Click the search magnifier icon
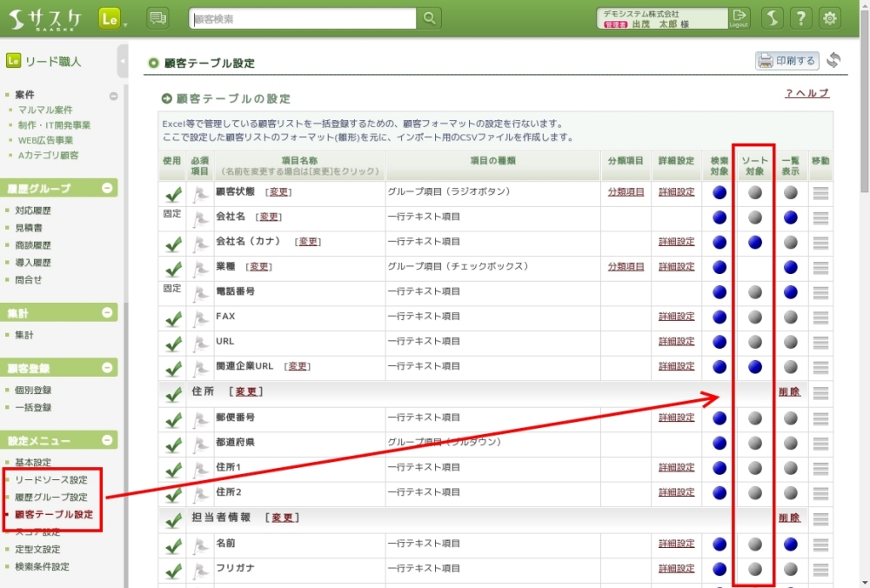This screenshot has height=588, width=870. (429, 18)
